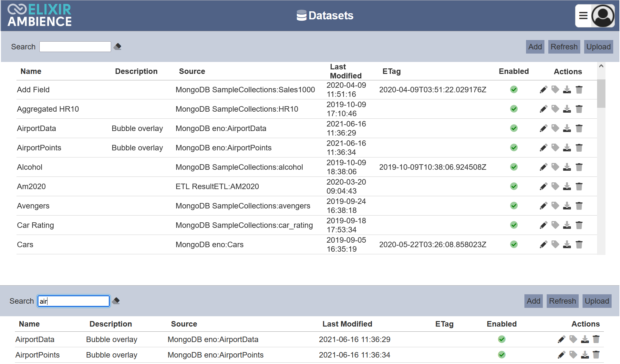The width and height of the screenshot is (620, 364).
Task: Focus the empty upper search field
Action: pos(75,46)
